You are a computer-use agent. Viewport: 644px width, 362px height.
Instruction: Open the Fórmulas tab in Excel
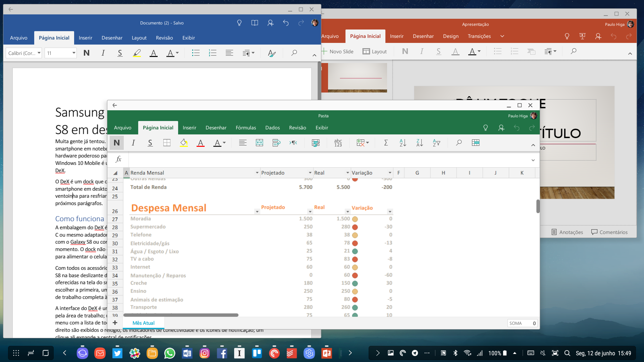[246, 128]
